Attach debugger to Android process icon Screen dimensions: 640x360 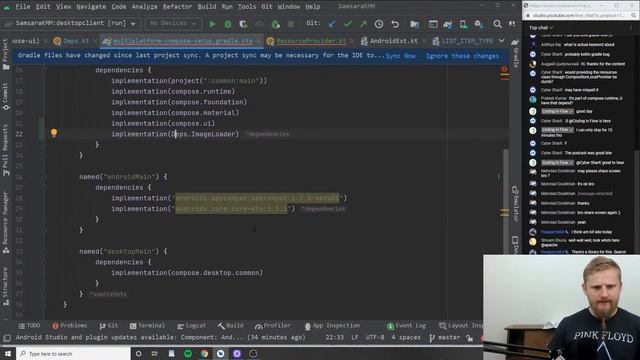(x=276, y=24)
